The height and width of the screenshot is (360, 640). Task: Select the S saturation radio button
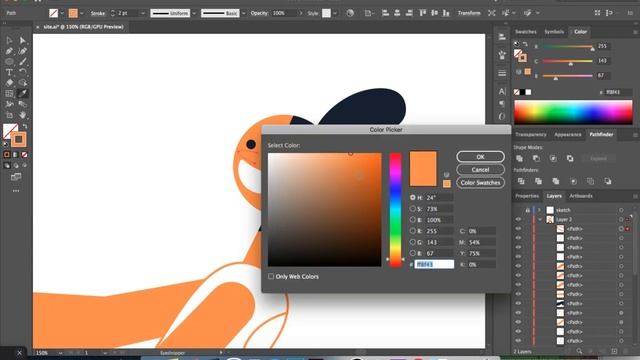click(x=413, y=209)
